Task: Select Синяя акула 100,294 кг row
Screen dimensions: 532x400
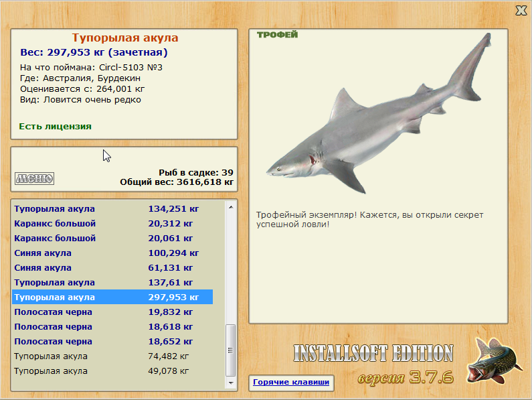Action: point(112,253)
